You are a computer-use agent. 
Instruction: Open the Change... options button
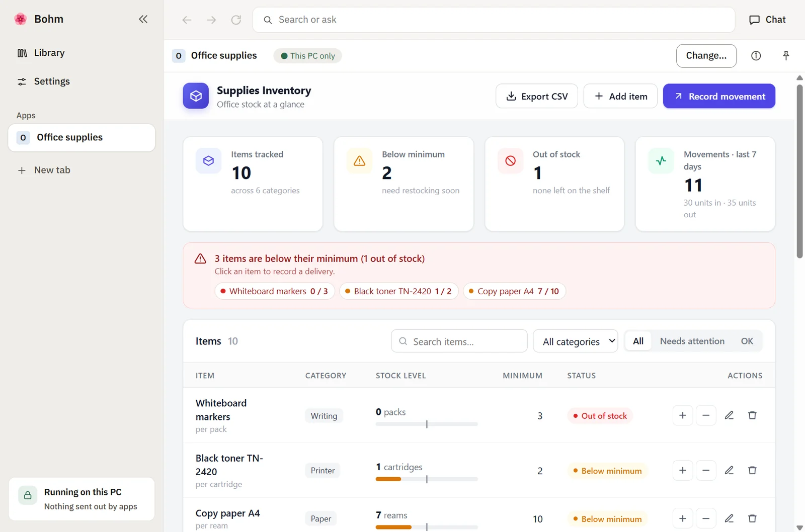click(706, 56)
